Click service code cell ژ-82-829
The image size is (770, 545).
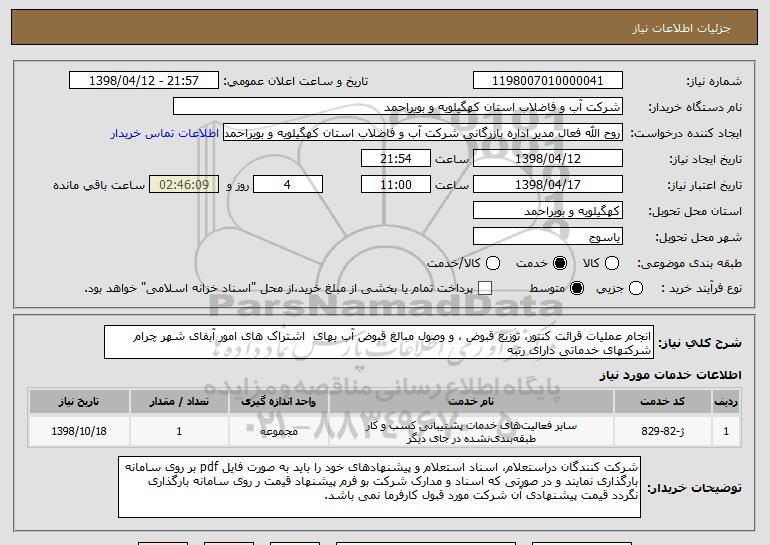662,431
